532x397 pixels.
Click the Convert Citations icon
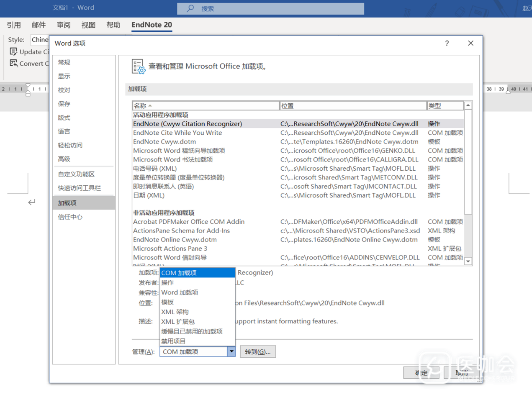13,64
